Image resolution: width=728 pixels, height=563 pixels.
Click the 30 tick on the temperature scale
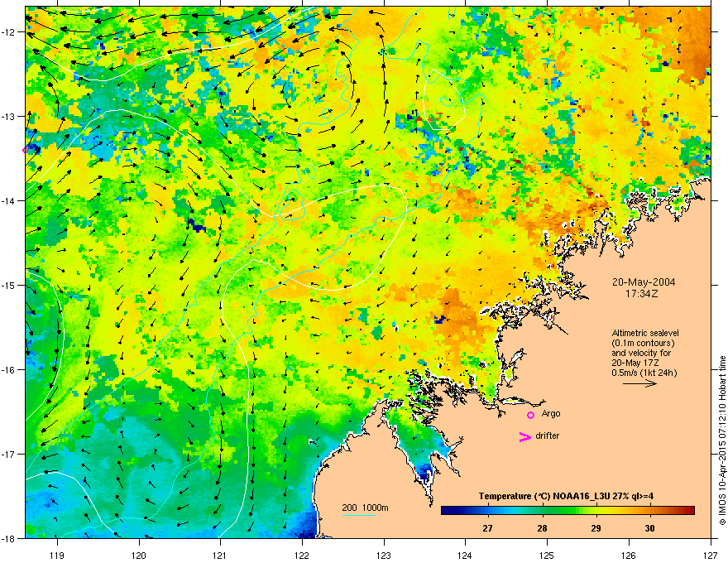point(650,528)
